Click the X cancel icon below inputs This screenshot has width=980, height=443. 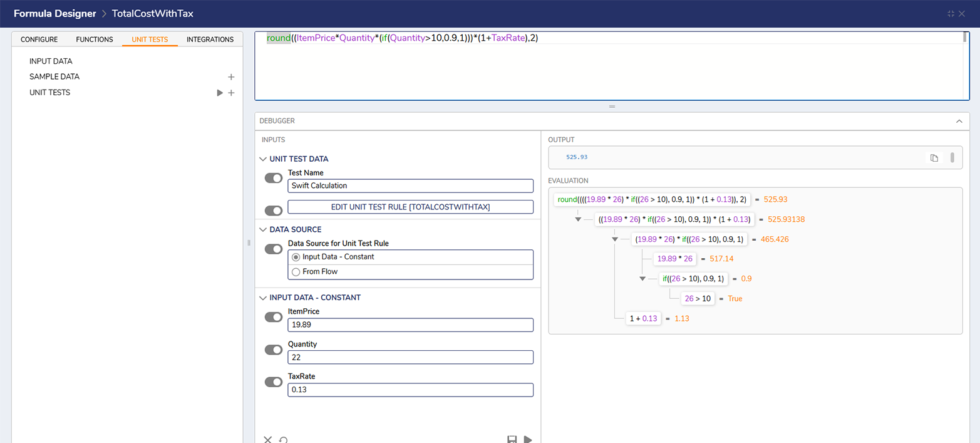[x=267, y=440]
